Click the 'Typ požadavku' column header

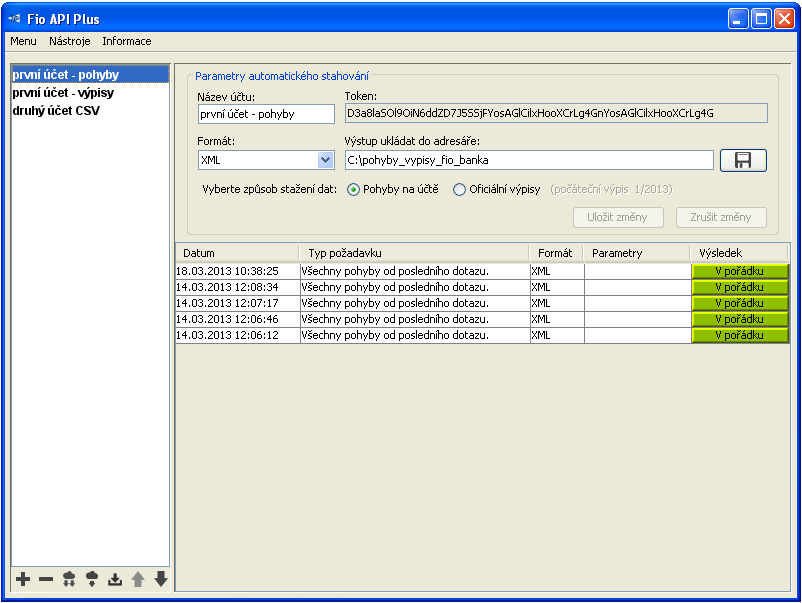click(x=414, y=253)
